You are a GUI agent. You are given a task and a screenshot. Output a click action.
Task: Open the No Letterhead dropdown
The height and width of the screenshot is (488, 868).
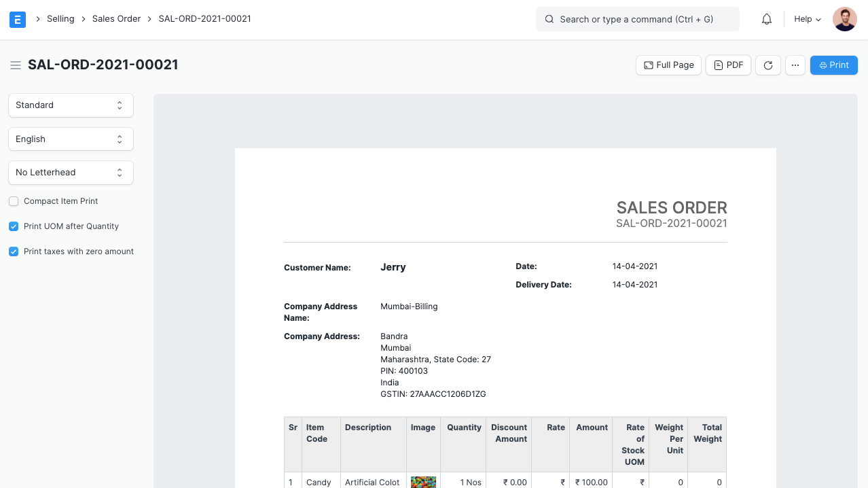(71, 172)
